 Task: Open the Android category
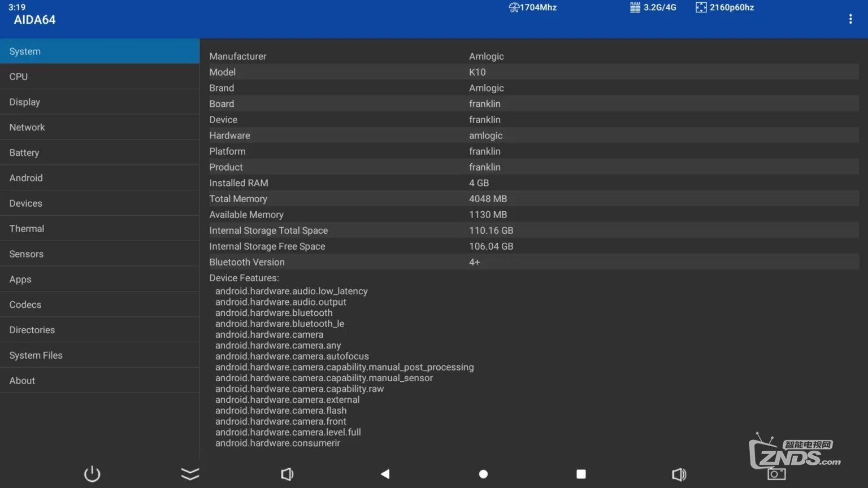point(100,178)
